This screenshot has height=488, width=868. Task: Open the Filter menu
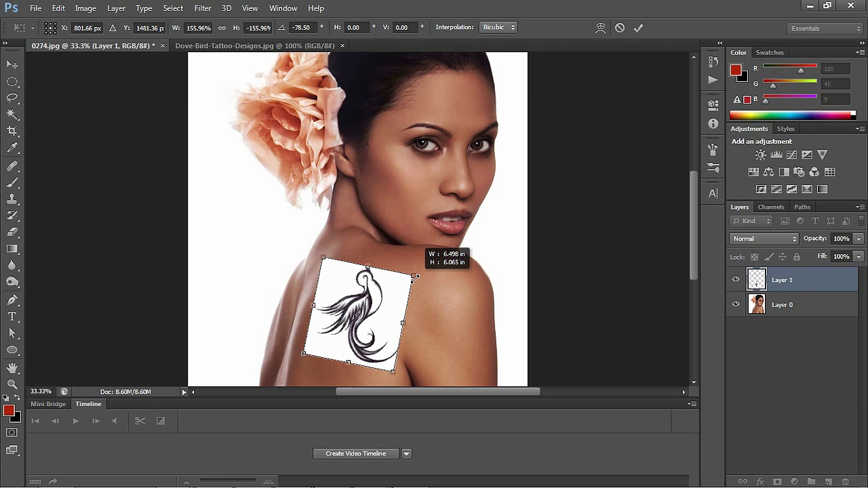[x=203, y=8]
